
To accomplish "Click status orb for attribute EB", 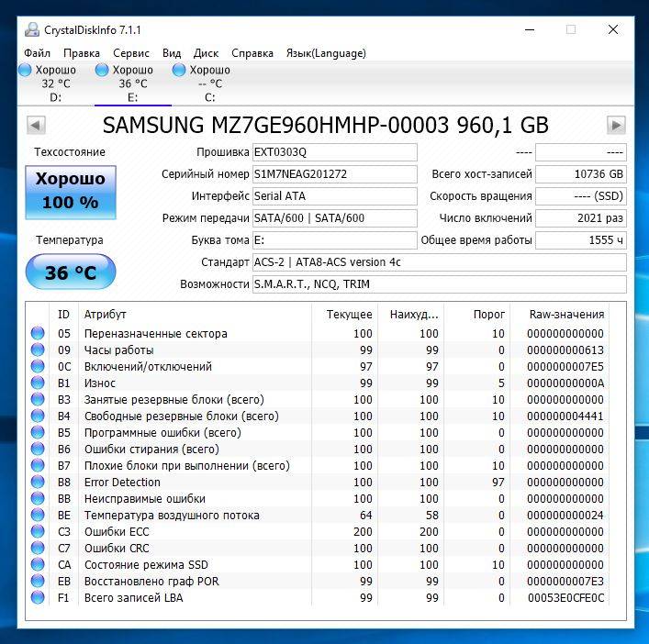I will [x=38, y=581].
